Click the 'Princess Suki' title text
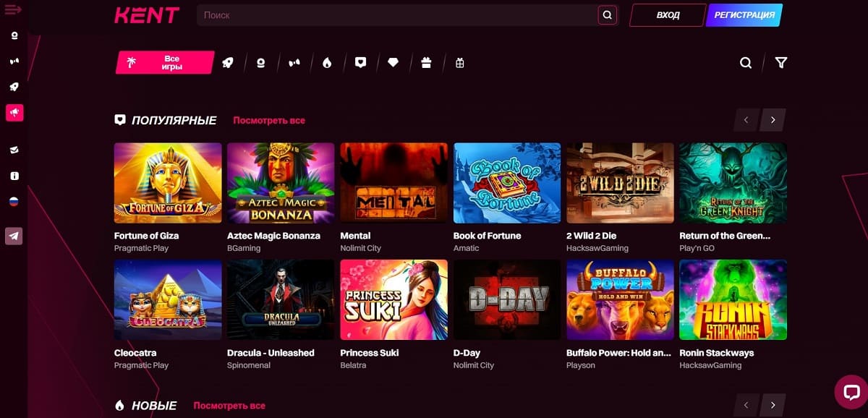 coord(370,353)
